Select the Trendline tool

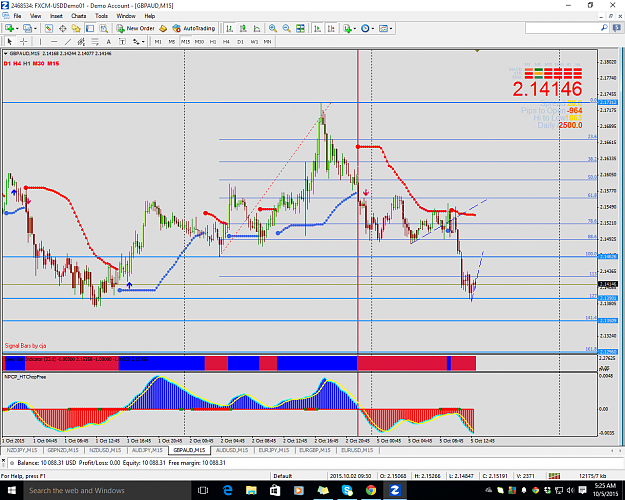[x=68, y=41]
